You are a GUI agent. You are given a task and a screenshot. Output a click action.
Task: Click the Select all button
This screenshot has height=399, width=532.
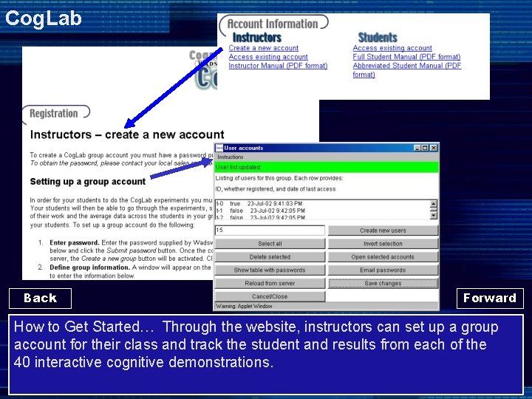tap(270, 244)
